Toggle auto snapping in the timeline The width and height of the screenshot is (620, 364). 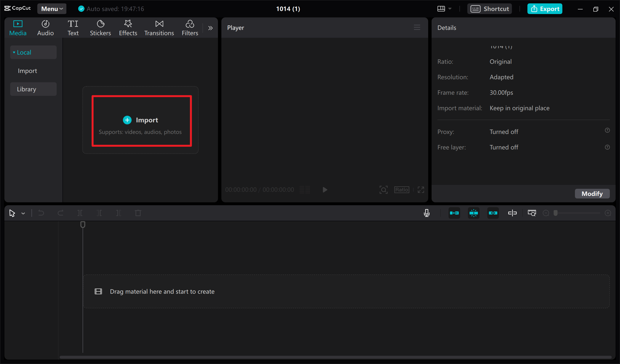coord(474,213)
